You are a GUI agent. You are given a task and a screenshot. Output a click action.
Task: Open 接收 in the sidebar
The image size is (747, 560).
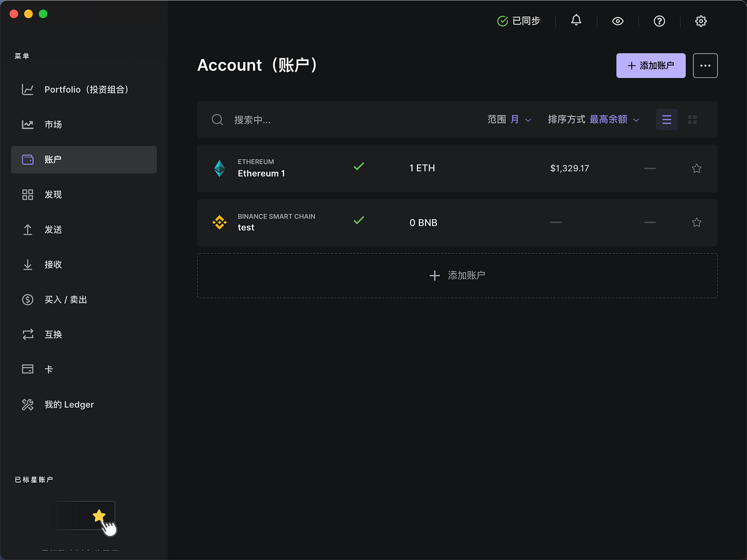point(84,265)
